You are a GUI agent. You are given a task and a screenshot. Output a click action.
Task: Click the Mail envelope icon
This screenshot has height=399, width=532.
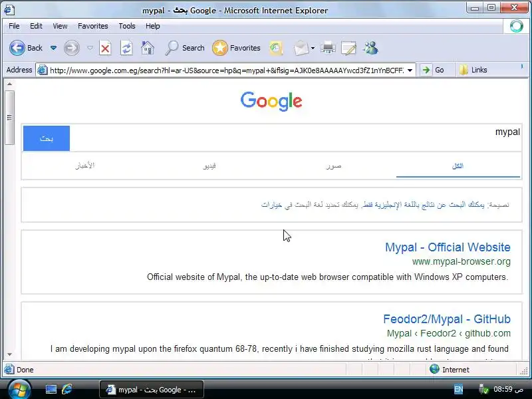[301, 48]
